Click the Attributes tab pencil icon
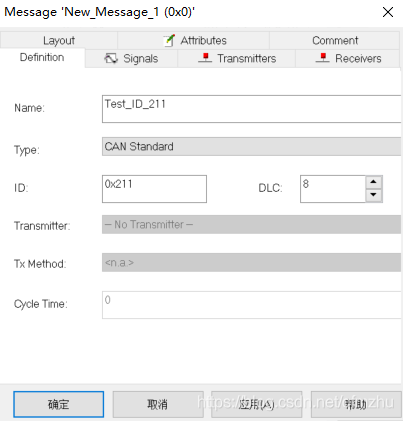Image resolution: width=403 pixels, height=421 pixels. [x=169, y=40]
